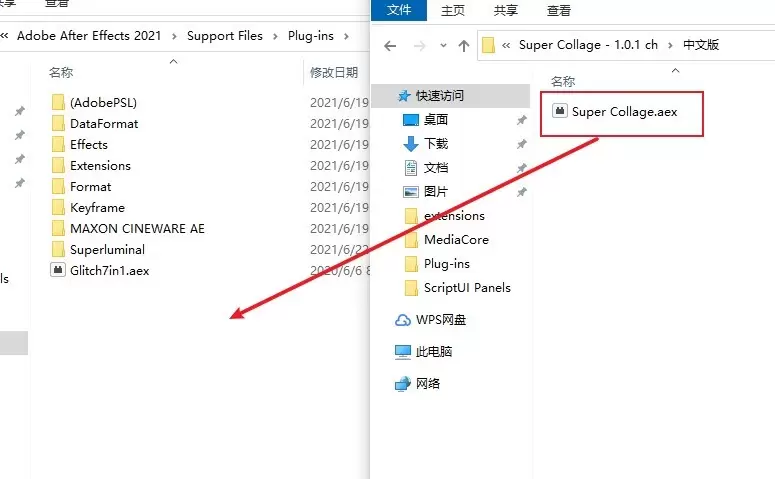Image resolution: width=775 pixels, height=479 pixels.
Task: Expand chevron after Plug-ins breadcrumb
Action: [346, 37]
